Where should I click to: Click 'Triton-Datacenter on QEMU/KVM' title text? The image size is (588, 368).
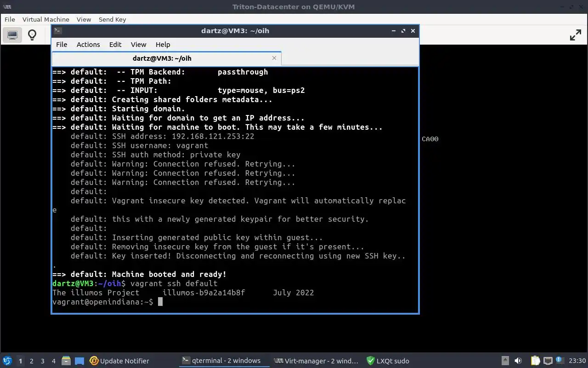coord(294,6)
